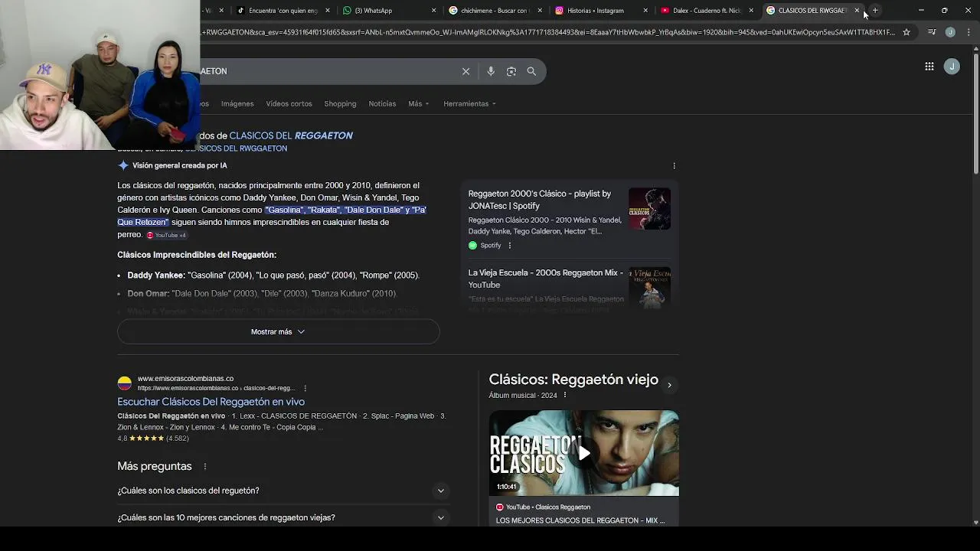980x551 pixels.
Task: Click the YouTube +4 sources chip
Action: tap(166, 235)
